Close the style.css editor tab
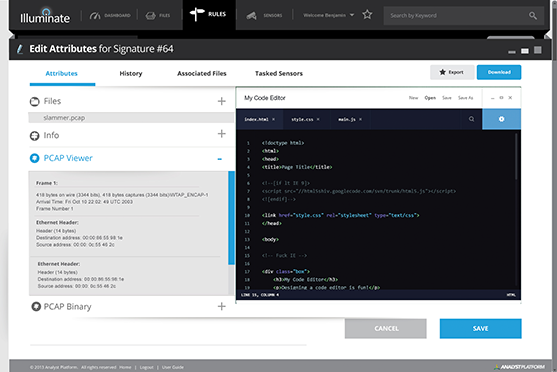The width and height of the screenshot is (557, 372). click(x=318, y=119)
